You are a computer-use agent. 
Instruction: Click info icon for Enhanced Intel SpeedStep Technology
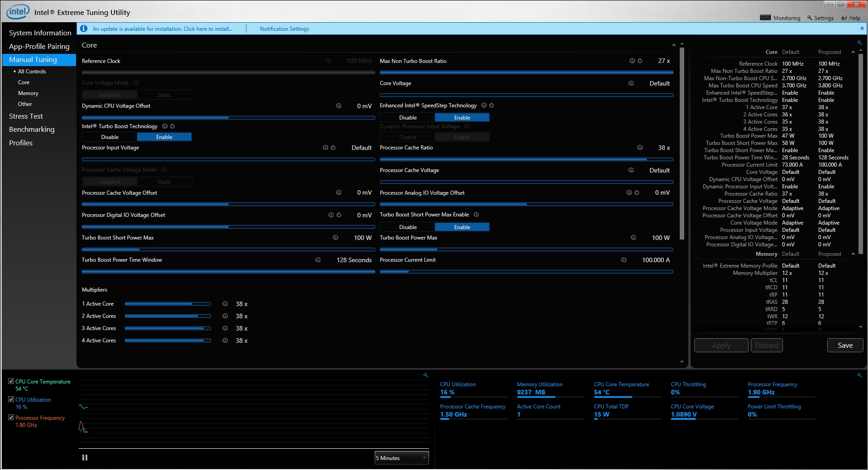pos(484,105)
